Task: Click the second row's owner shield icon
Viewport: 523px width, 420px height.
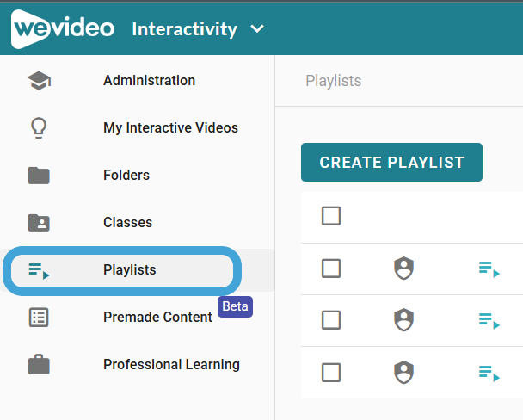Action: [404, 319]
